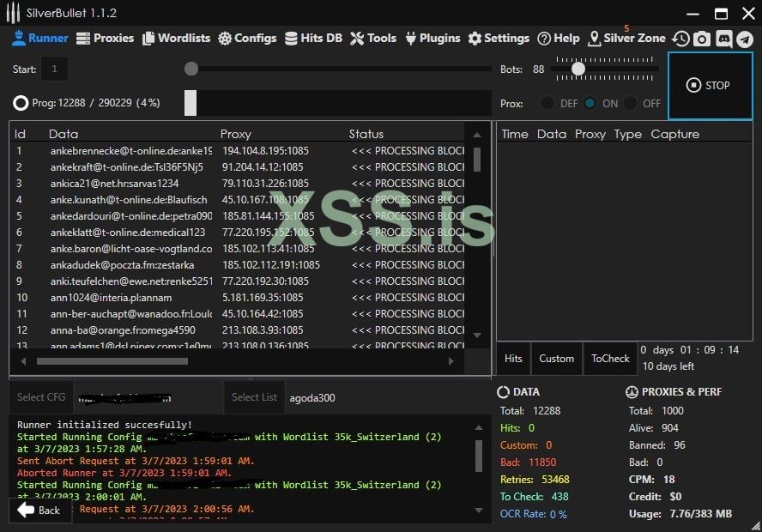The height and width of the screenshot is (532, 762).
Task: Click the history clock icon
Action: (x=680, y=39)
